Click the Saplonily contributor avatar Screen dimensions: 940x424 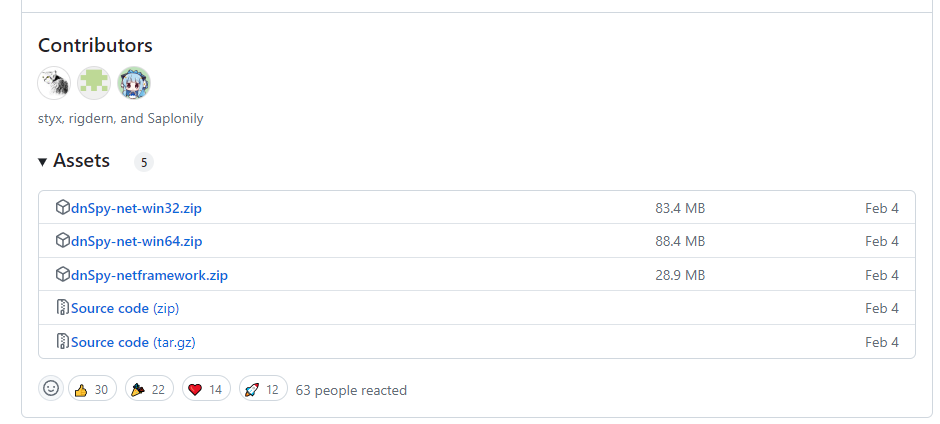pos(134,83)
